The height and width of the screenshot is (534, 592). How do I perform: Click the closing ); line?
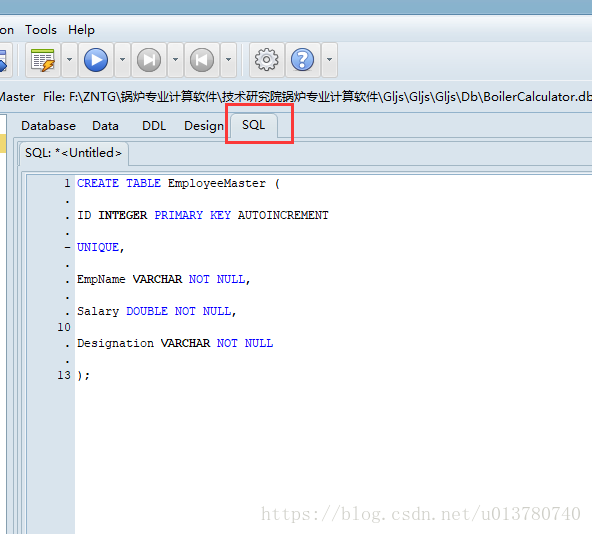point(83,375)
